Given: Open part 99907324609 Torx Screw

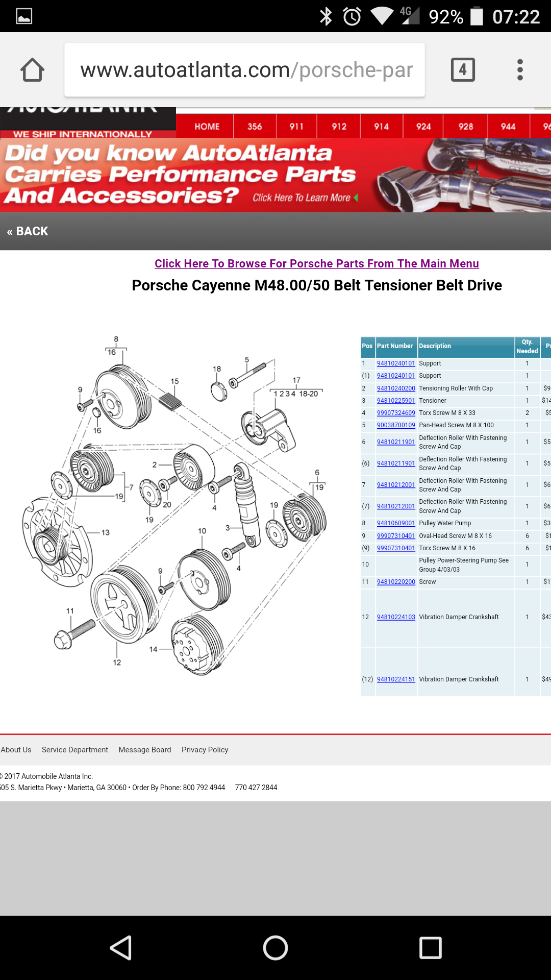Looking at the screenshot, I should click(396, 413).
